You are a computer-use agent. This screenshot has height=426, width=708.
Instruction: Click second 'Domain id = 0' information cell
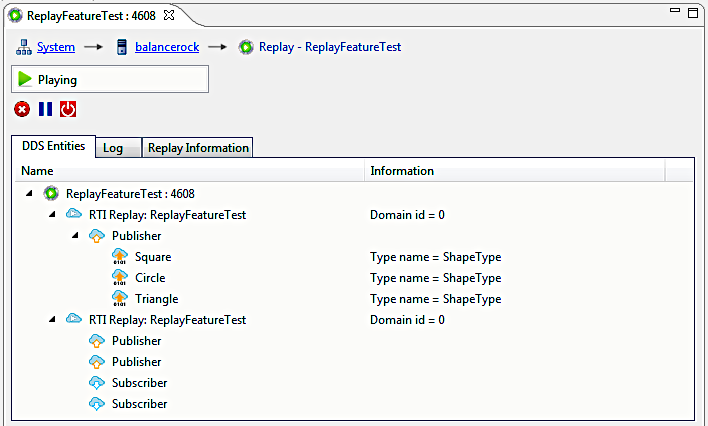(407, 320)
